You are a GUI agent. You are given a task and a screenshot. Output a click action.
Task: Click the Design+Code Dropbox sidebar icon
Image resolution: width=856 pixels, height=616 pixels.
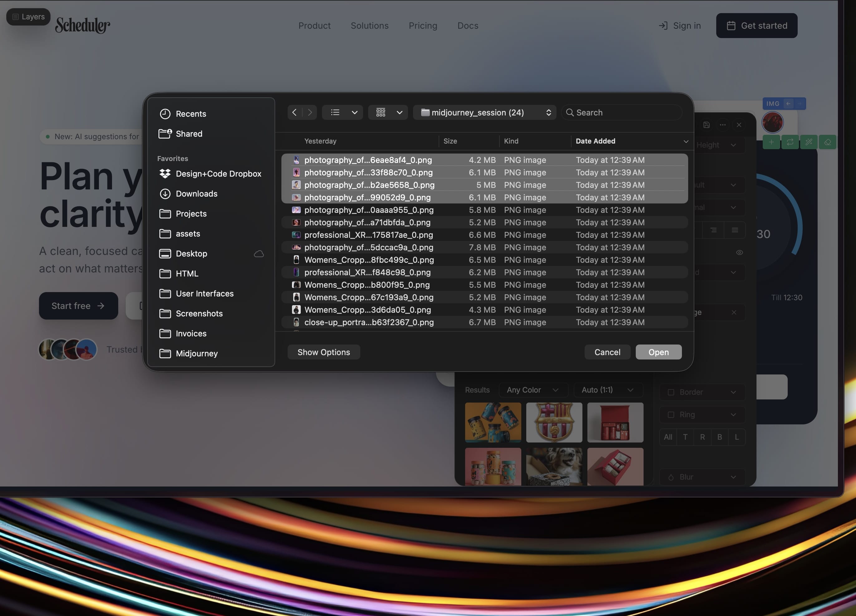point(165,174)
